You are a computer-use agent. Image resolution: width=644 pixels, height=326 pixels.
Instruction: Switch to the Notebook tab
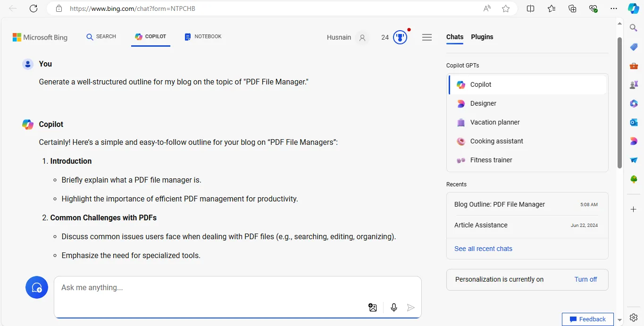(203, 36)
